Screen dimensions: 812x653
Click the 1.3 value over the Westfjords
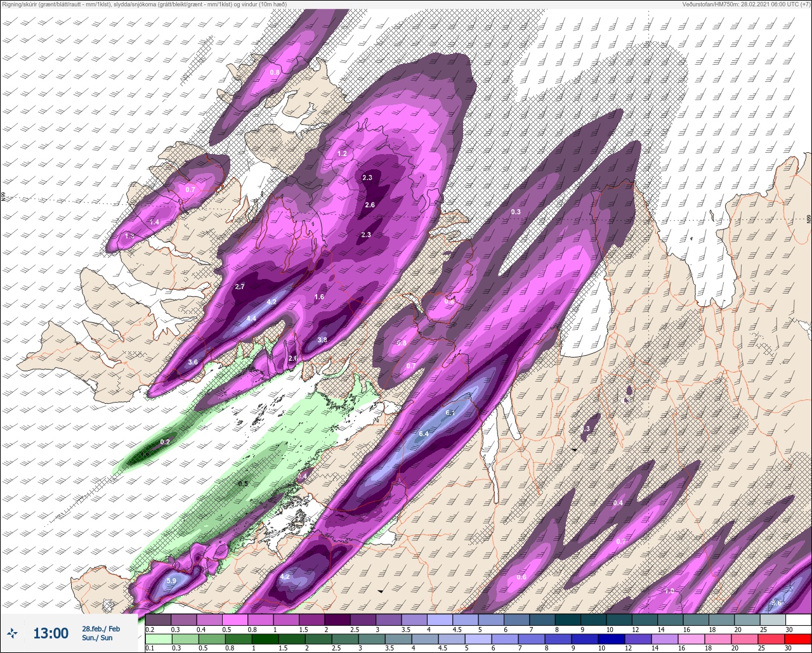(x=129, y=236)
